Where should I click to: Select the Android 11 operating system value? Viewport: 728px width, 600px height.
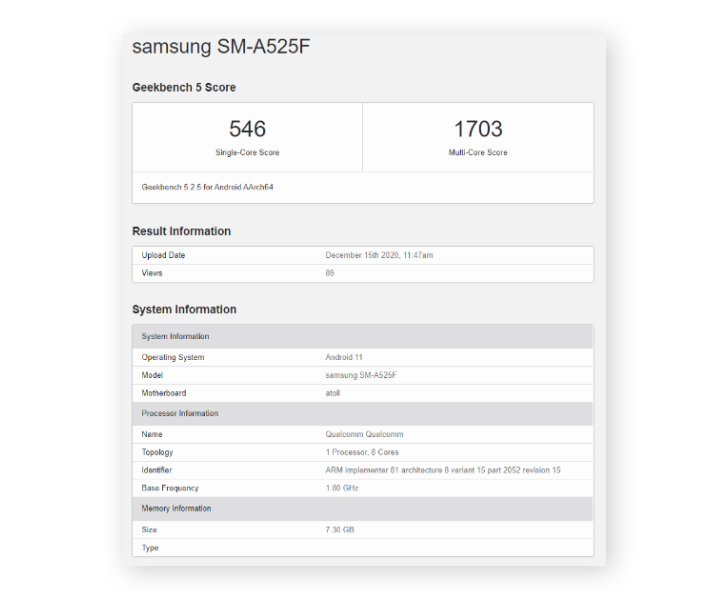pos(344,357)
